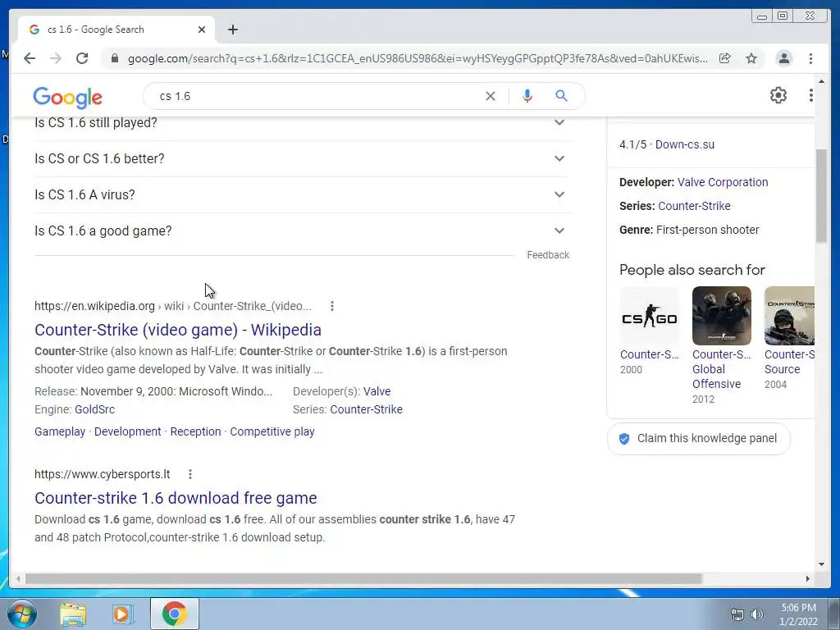Open Counter-Strike (video game) Wikipedia result

coord(178,330)
